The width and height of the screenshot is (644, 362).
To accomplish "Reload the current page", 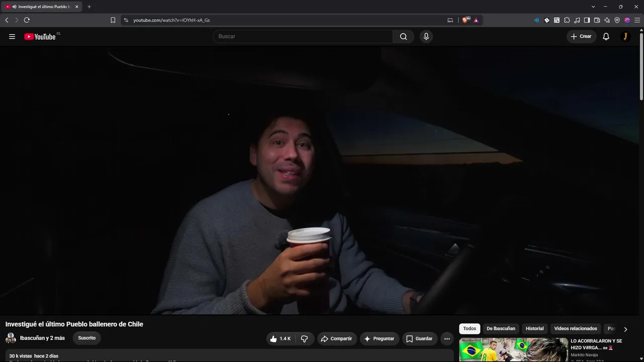I will (x=27, y=20).
